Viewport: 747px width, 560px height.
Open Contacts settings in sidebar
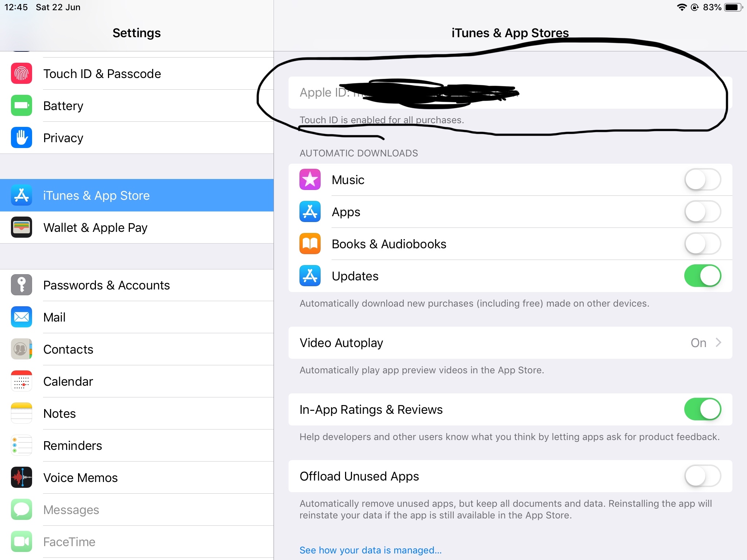(68, 349)
